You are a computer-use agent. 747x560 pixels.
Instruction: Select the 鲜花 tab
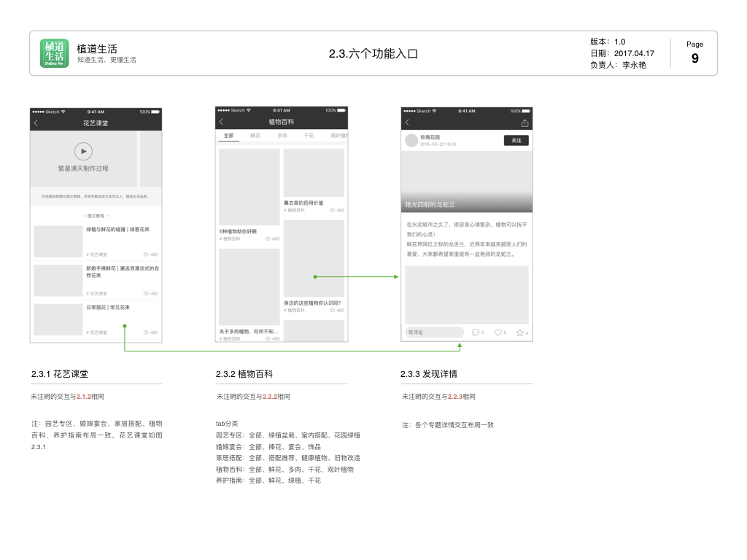pos(255,136)
